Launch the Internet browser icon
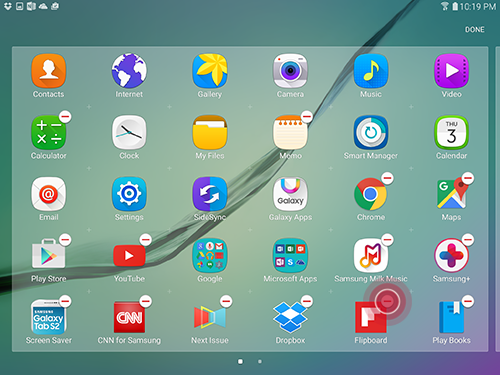500x375 pixels. click(129, 71)
